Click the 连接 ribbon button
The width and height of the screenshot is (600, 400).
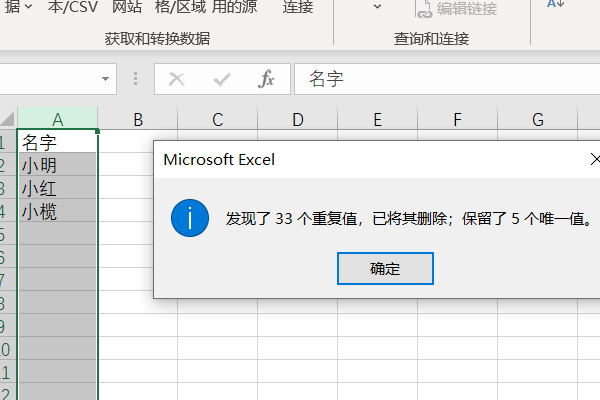298,7
